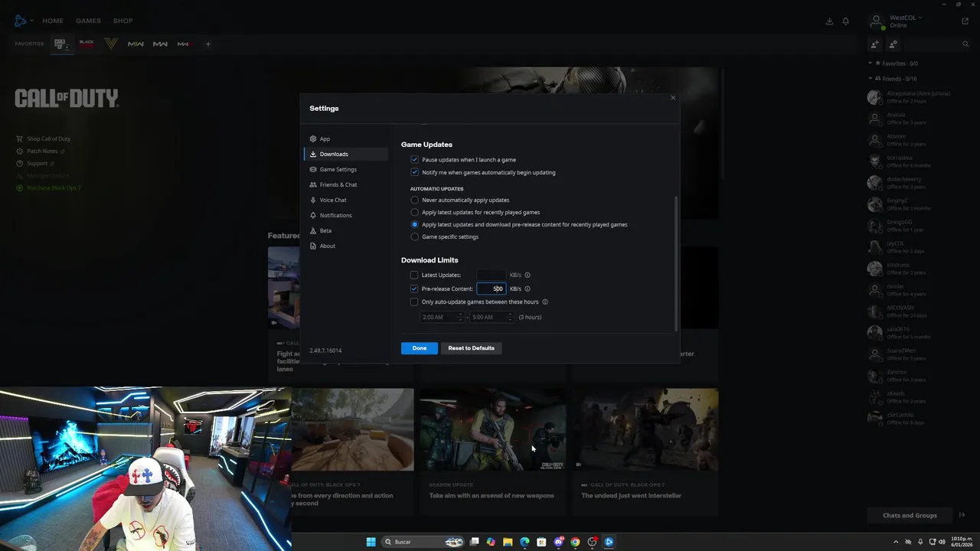
Task: Click the Settings dialog scrollbar
Action: point(676,262)
